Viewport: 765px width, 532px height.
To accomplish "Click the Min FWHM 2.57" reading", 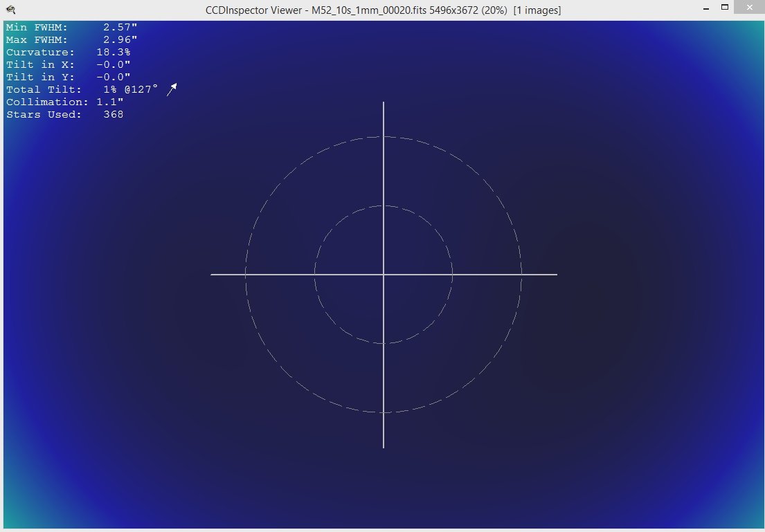I will tap(72, 27).
